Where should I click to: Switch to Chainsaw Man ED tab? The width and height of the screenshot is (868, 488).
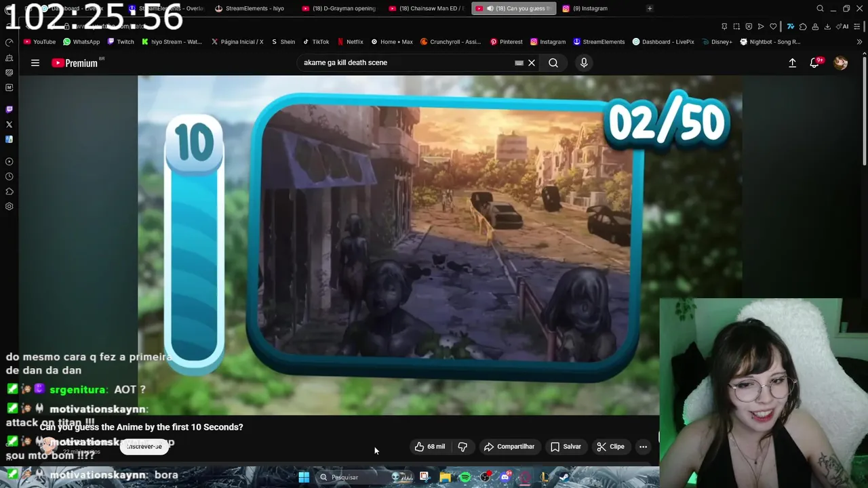point(426,8)
